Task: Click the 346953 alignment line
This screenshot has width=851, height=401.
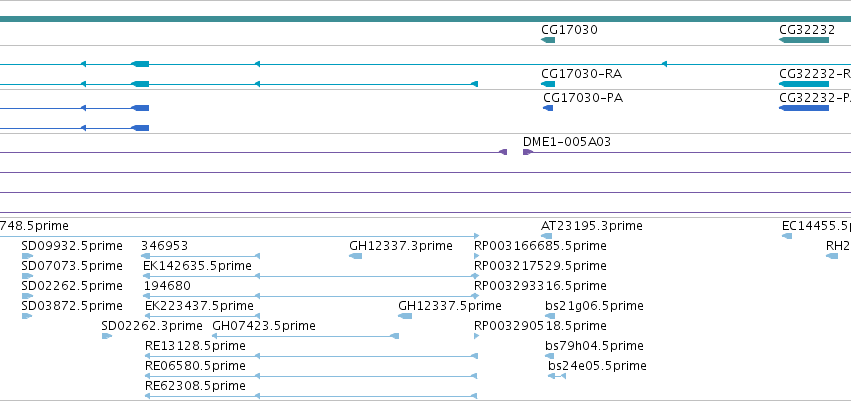Action: click(x=200, y=256)
